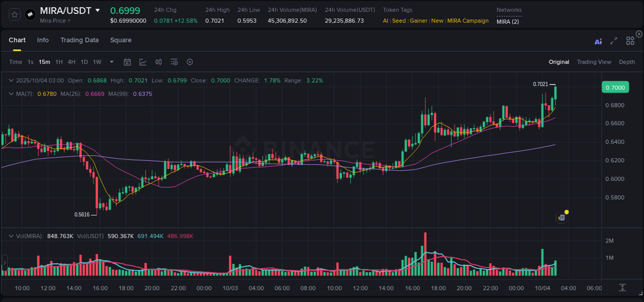644x302 pixels.
Task: Open the chart settings hexagon icon
Action: 190,61
